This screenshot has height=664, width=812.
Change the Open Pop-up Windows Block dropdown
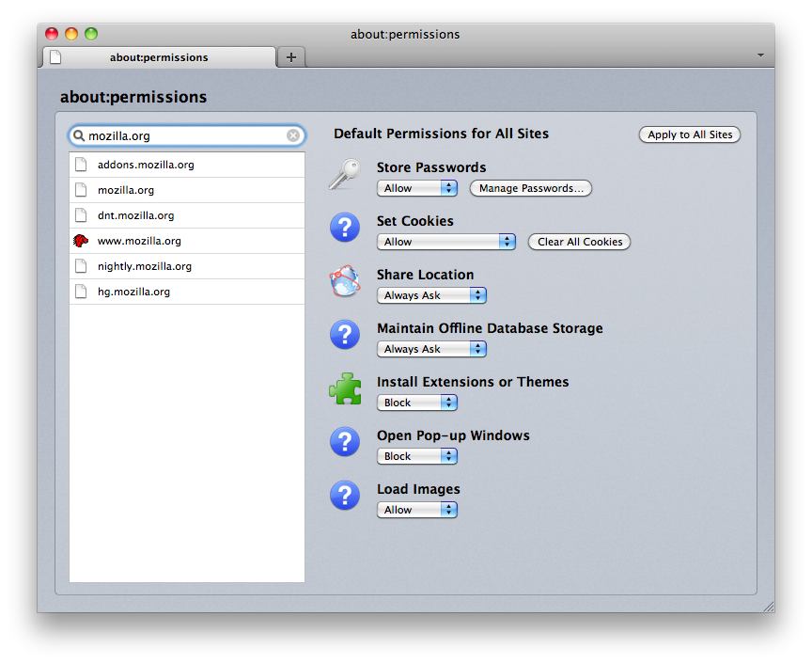416,456
